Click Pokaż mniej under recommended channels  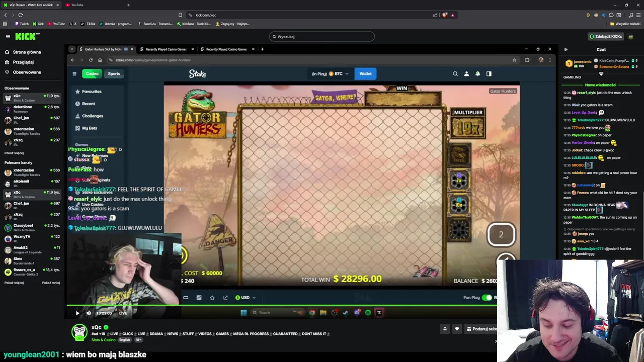point(51,283)
